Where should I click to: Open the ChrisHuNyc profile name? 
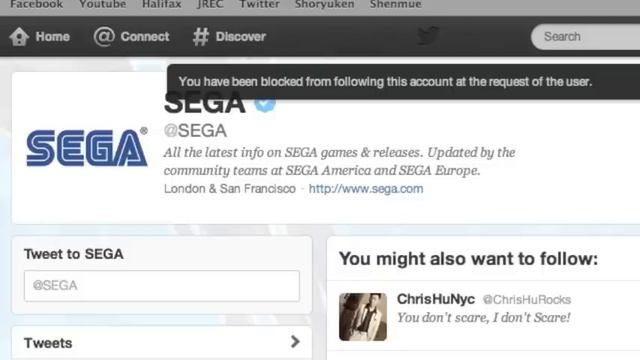436,299
